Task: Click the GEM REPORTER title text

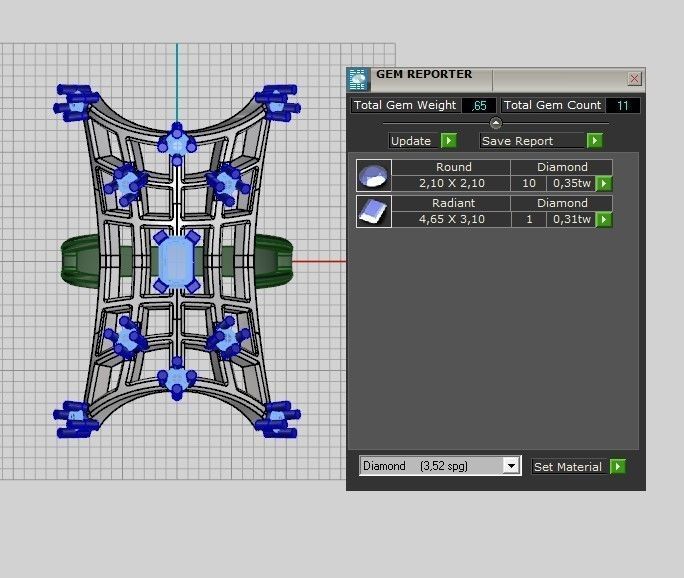Action: point(424,74)
